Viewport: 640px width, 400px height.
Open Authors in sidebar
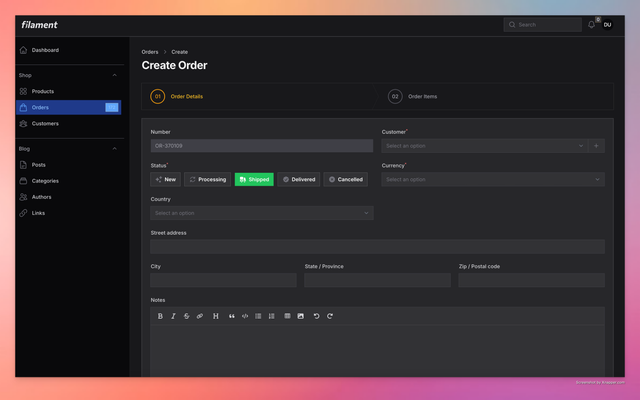click(x=69, y=197)
